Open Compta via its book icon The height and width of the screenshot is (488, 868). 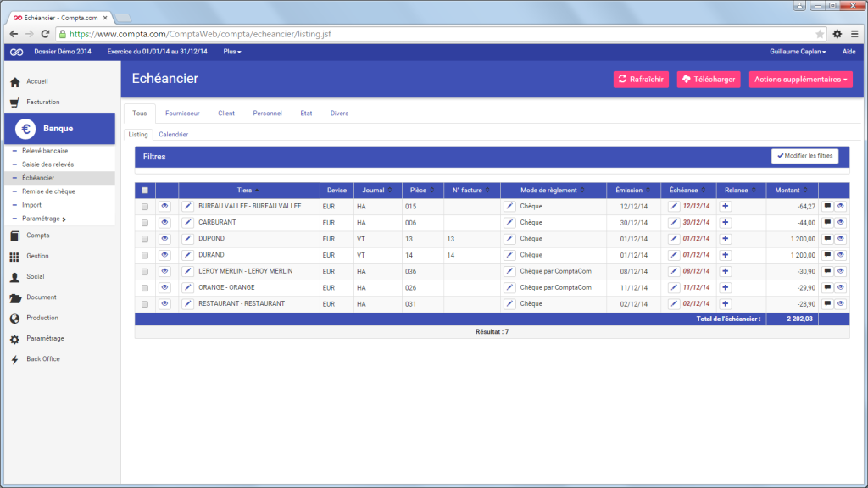(15, 236)
